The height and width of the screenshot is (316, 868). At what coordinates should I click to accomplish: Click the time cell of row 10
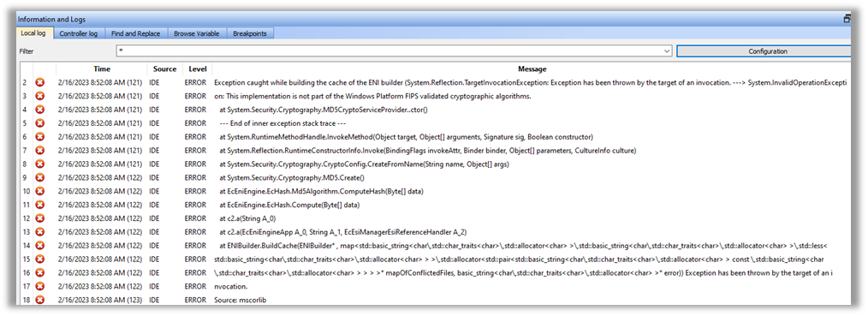[99, 191]
